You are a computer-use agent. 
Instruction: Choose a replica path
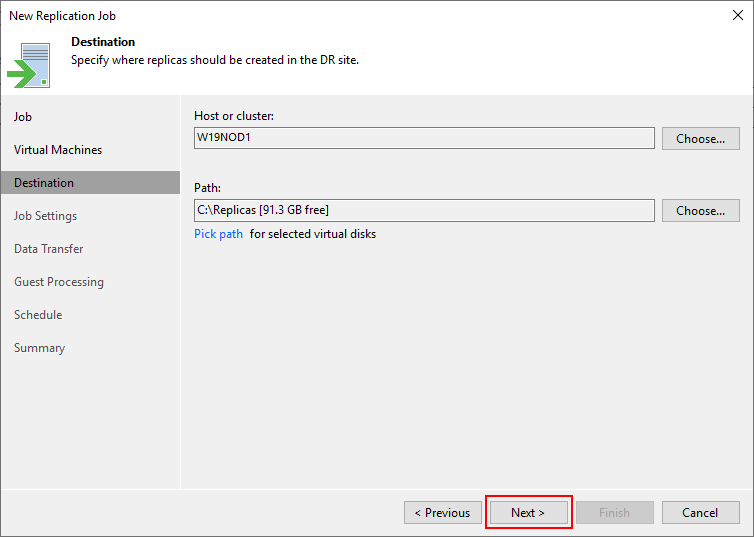click(x=700, y=211)
